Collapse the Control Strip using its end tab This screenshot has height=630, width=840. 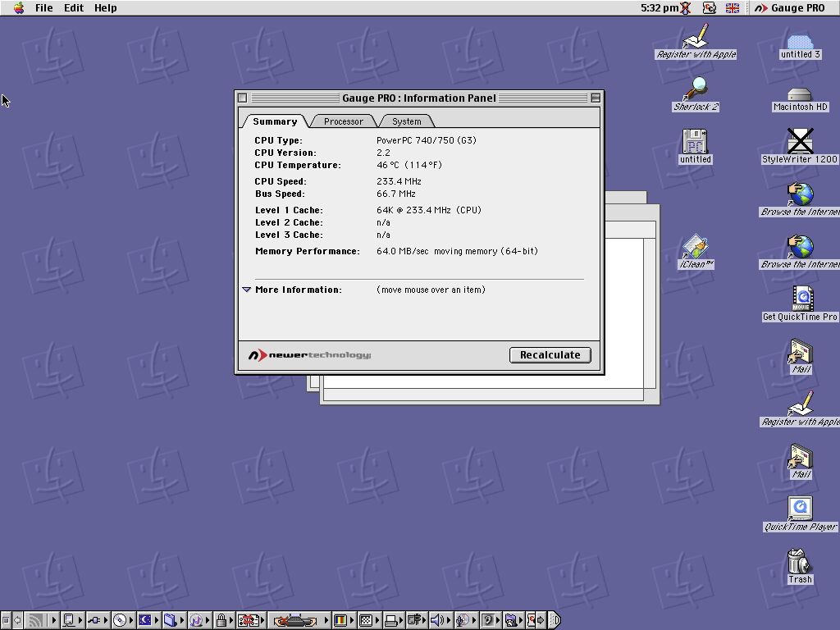coord(555,620)
